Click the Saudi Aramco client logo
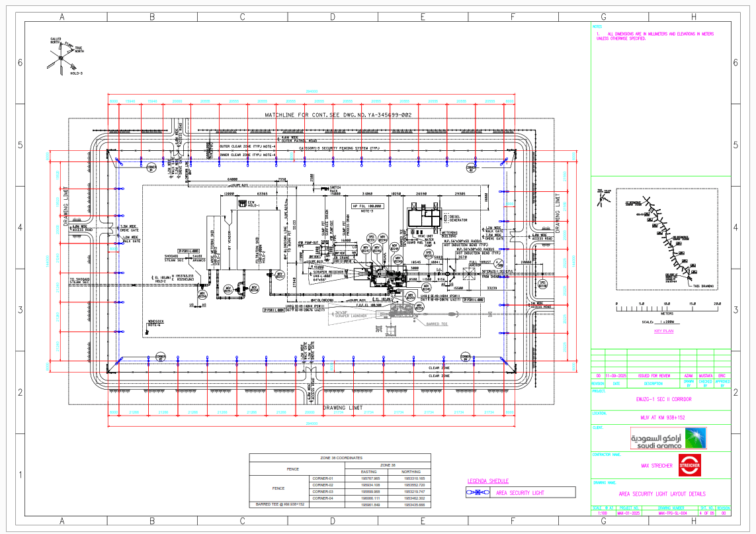 [x=668, y=439]
